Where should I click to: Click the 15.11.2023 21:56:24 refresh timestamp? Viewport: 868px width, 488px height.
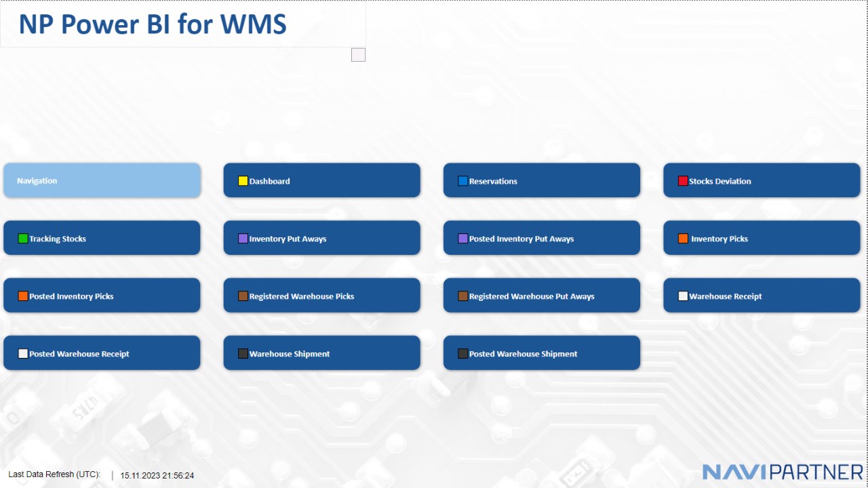tap(157, 476)
